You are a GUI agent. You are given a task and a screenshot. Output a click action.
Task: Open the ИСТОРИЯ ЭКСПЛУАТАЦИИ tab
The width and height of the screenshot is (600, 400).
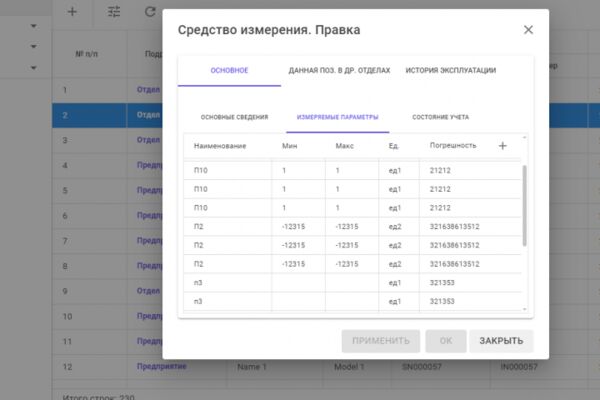click(x=450, y=70)
